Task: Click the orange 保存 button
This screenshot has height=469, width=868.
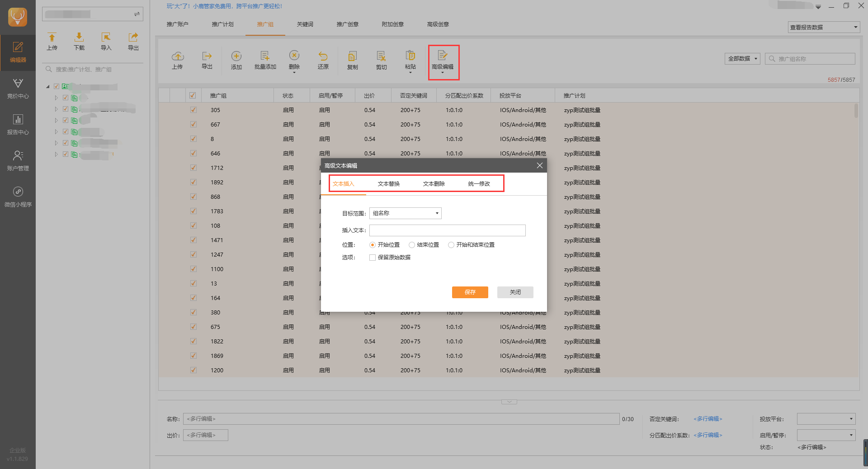Action: [x=470, y=292]
